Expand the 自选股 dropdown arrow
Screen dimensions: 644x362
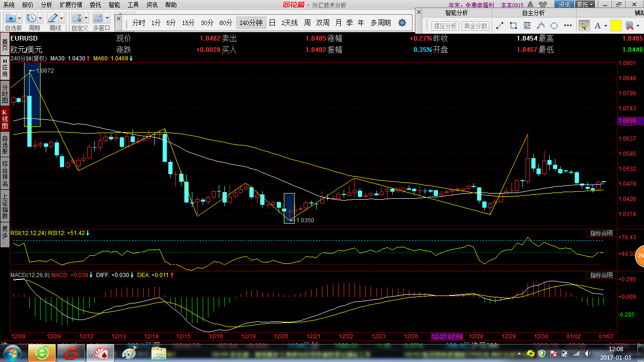tap(20, 18)
